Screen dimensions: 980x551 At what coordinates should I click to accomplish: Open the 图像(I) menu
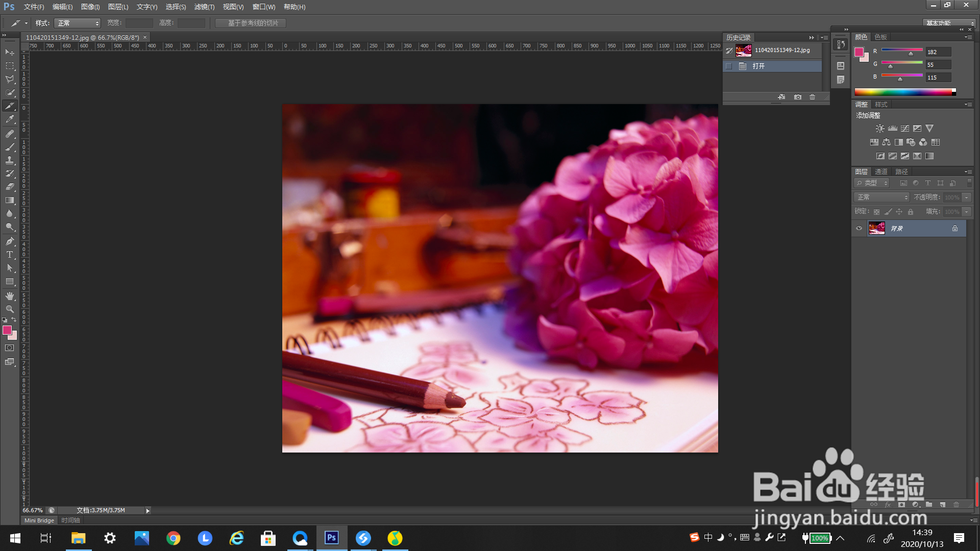coord(90,7)
